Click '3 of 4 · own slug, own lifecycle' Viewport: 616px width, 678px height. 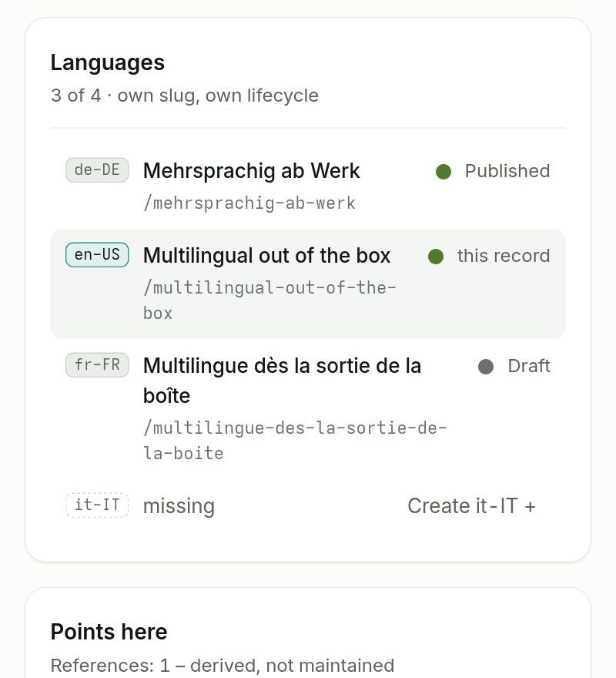185,96
